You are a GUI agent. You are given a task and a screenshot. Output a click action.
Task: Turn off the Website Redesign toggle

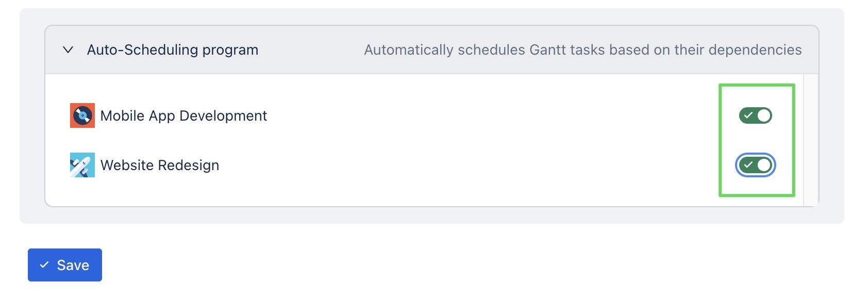click(x=755, y=165)
